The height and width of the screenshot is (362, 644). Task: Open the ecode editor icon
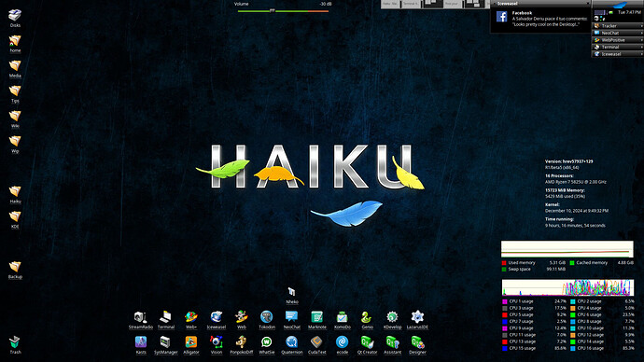click(x=343, y=341)
